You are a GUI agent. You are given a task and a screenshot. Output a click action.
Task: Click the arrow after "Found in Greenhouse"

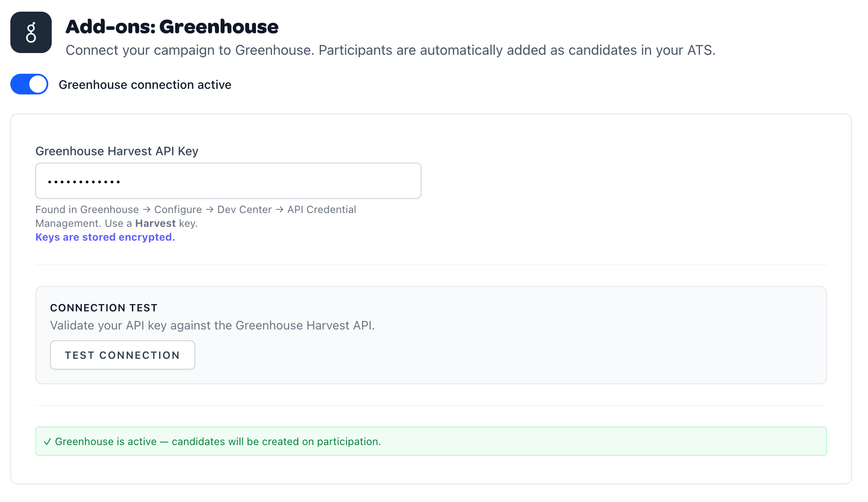(147, 210)
